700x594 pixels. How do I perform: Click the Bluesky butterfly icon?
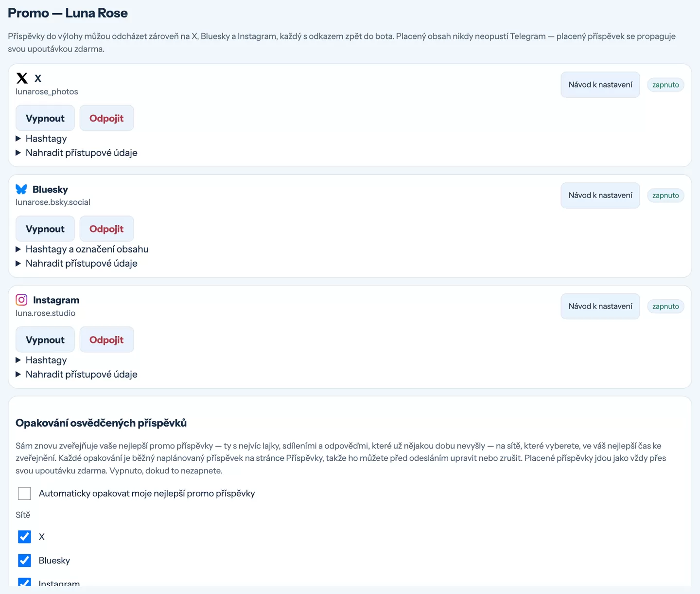tap(21, 189)
